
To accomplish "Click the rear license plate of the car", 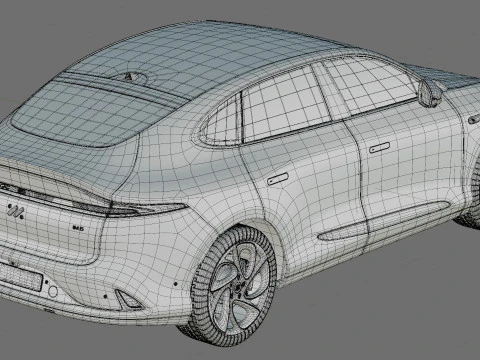I will (x=20, y=277).
